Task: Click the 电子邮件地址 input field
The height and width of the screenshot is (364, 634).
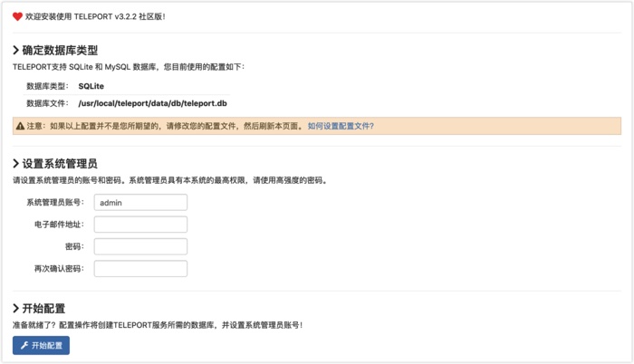Action: 140,225
